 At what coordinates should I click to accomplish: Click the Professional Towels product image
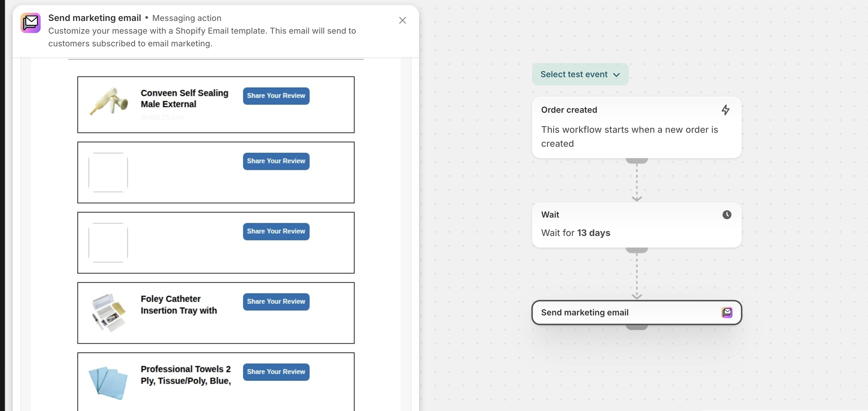click(109, 382)
